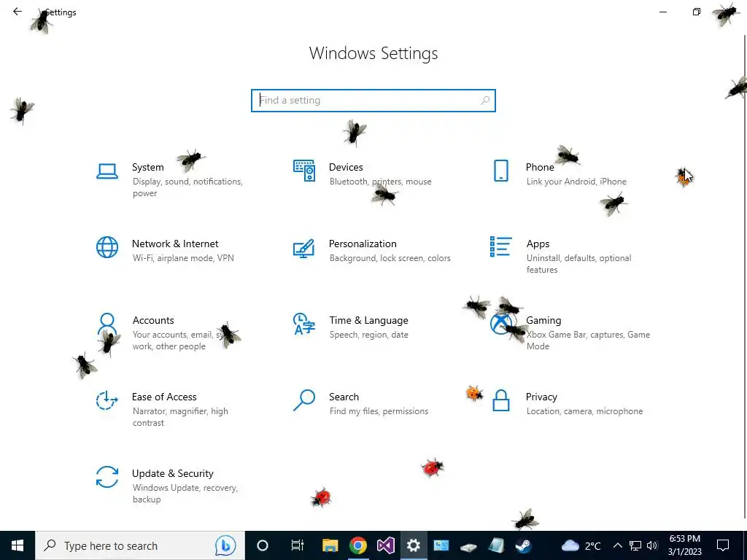Open the System laptop icon

point(107,171)
